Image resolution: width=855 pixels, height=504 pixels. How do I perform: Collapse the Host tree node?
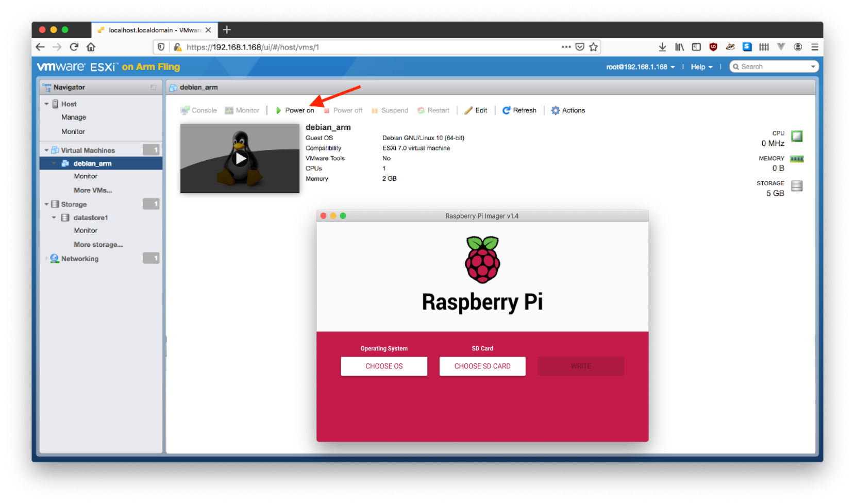point(46,104)
